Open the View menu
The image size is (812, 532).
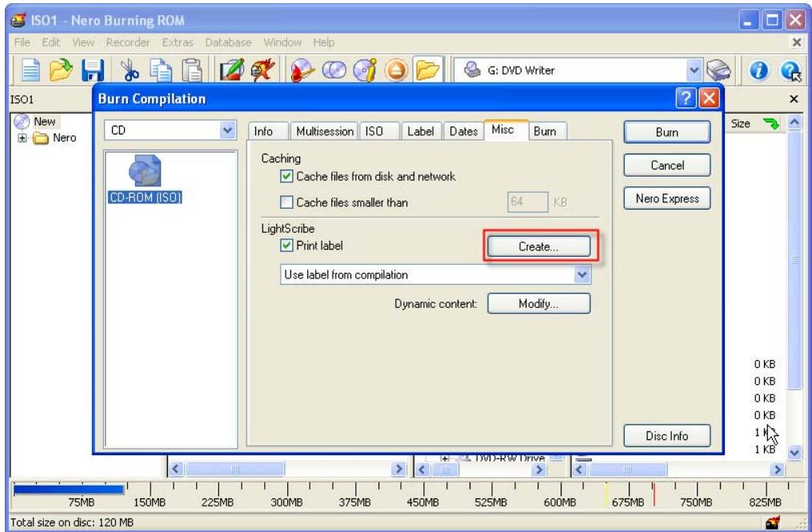tap(83, 42)
